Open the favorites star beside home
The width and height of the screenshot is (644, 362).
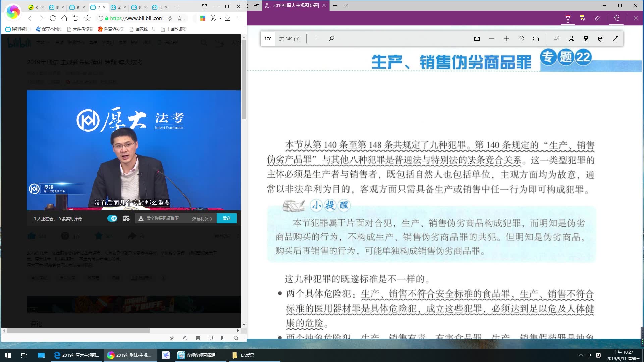click(88, 18)
